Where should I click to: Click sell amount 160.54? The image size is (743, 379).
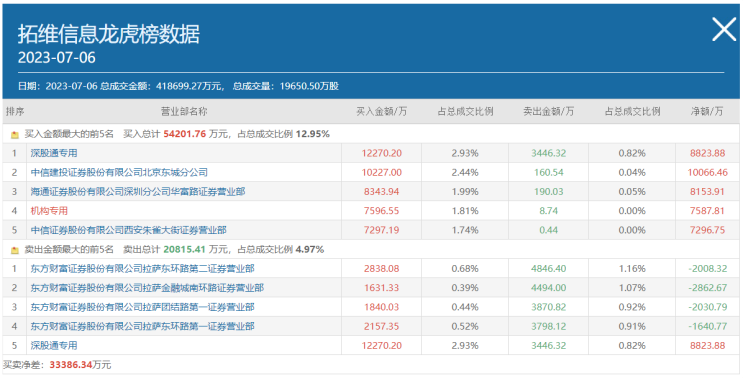click(x=549, y=172)
